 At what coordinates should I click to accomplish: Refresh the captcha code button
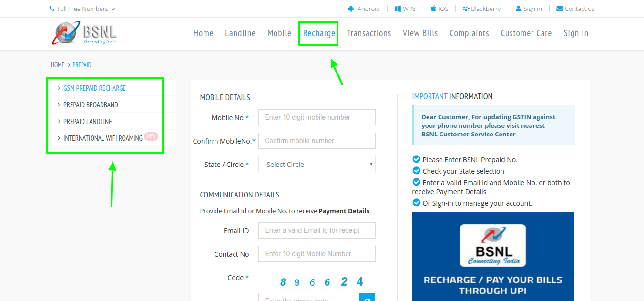[x=367, y=298]
